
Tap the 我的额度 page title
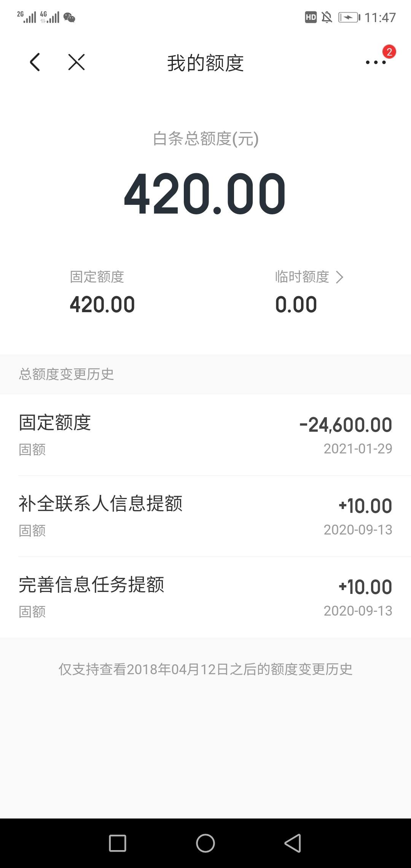pyautogui.click(x=205, y=63)
